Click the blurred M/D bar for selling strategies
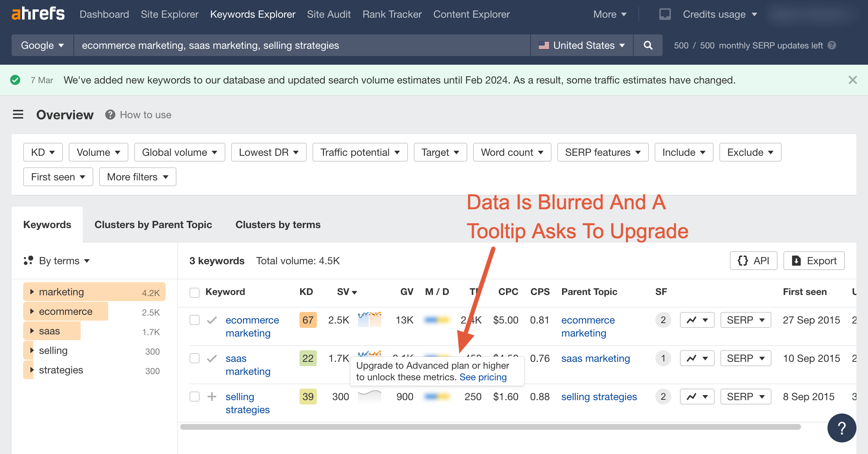Screen dimensions: 868x454 [x=437, y=397]
